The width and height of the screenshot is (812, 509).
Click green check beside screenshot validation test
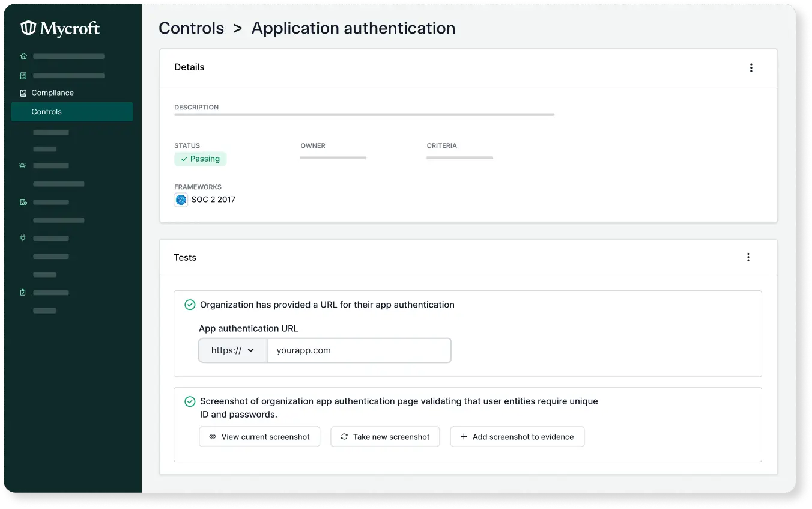point(190,401)
